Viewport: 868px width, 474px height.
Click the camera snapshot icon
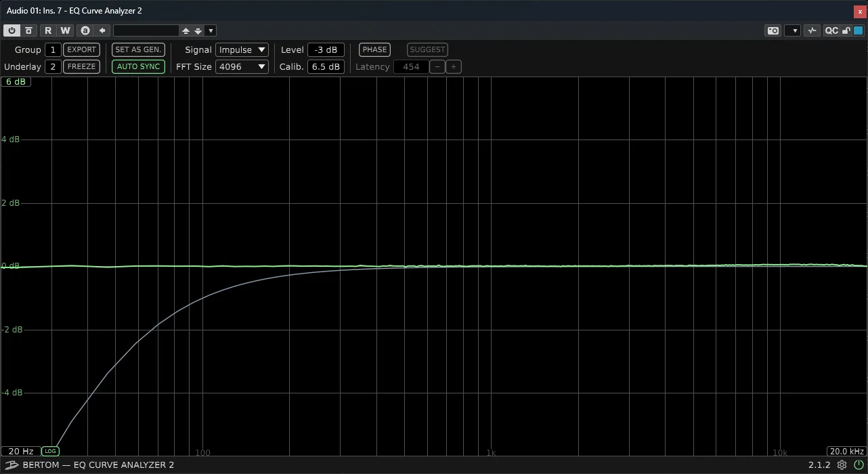(773, 30)
